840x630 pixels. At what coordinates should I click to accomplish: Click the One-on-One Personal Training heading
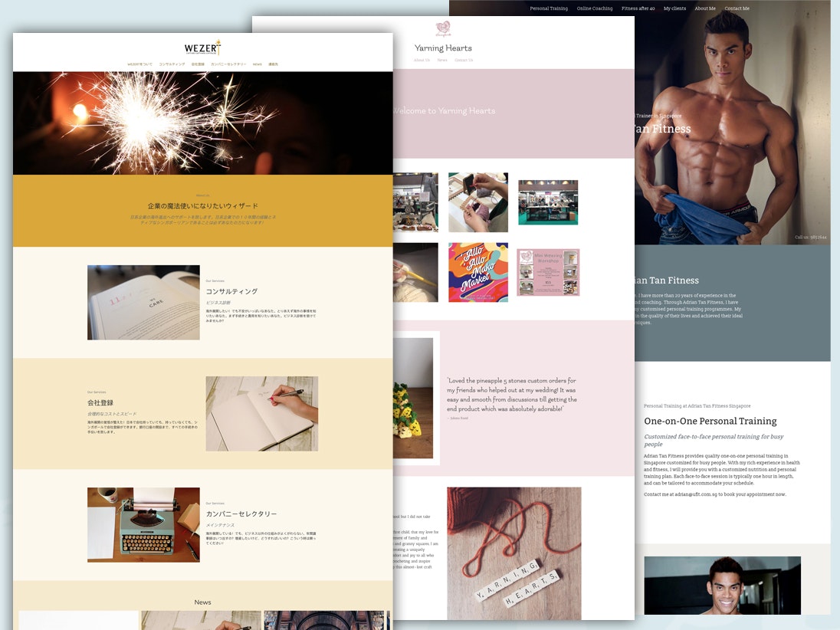710,421
